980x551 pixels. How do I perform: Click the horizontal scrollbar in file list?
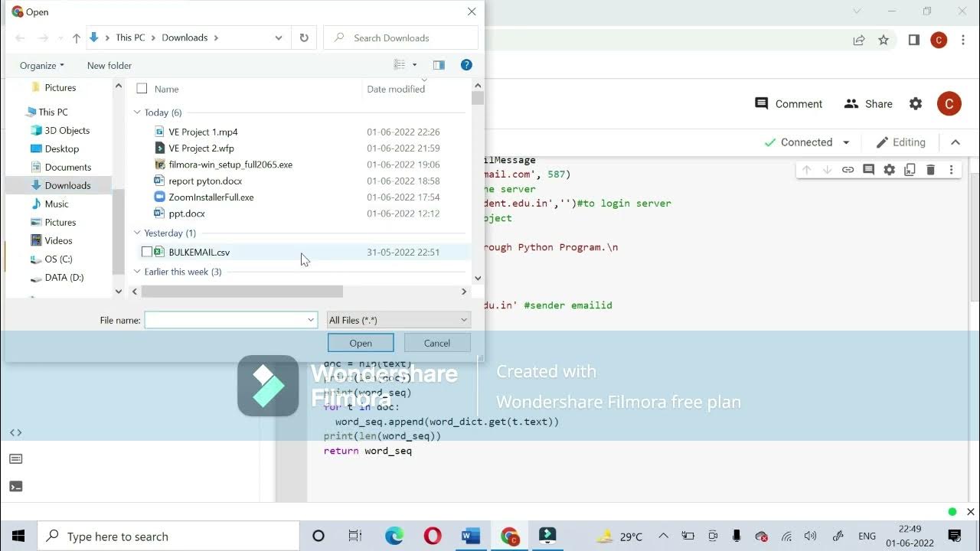(242, 292)
